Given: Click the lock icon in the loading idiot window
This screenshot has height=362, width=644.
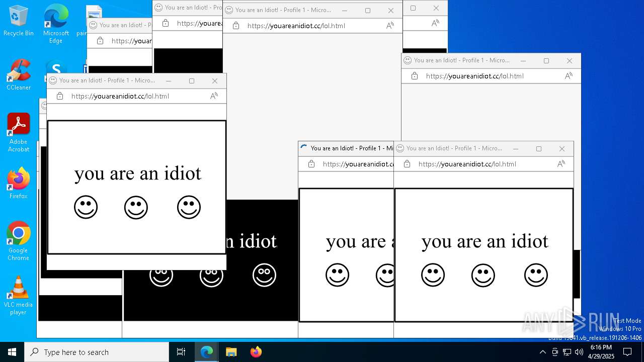Looking at the screenshot, I should (x=311, y=164).
